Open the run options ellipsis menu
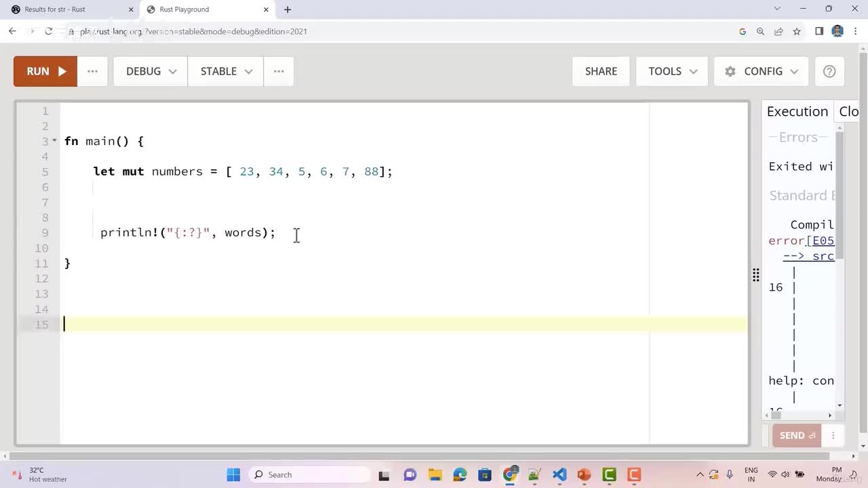This screenshot has height=488, width=868. (x=93, y=71)
